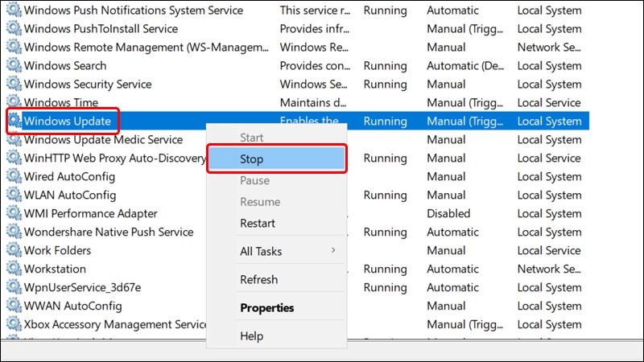The image size is (644, 362).
Task: Click 'Network Se...' logon of Windows Remote Management
Action: coord(549,47)
